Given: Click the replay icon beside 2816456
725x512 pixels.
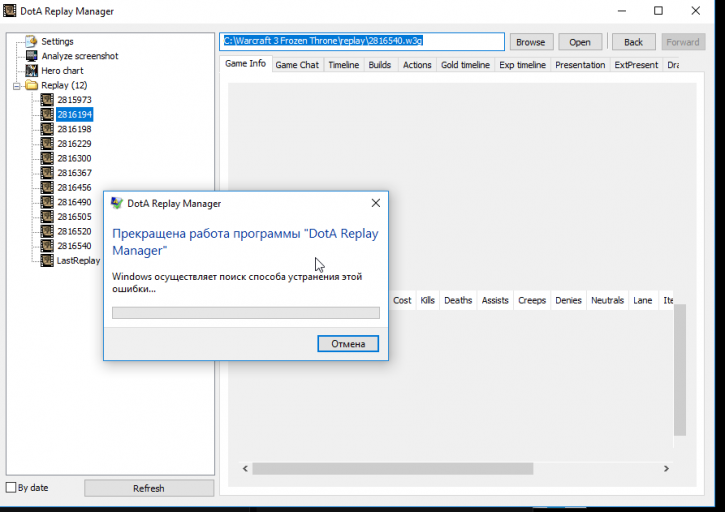Looking at the screenshot, I should 47,187.
